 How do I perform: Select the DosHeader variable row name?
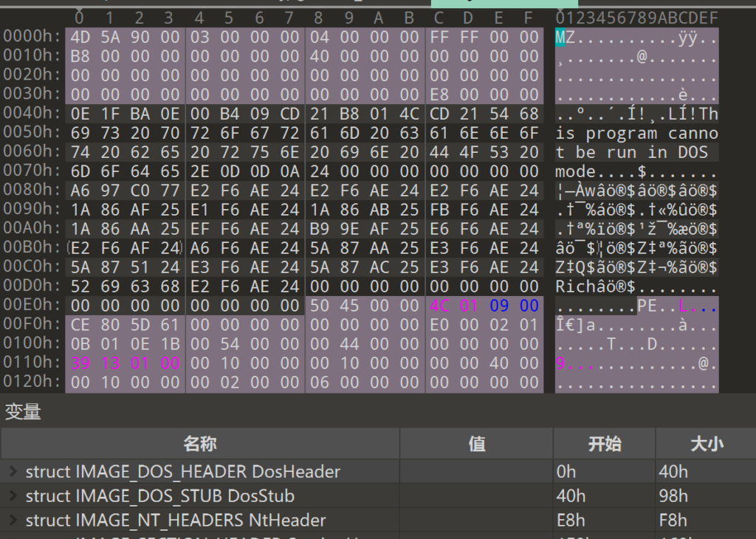182,472
